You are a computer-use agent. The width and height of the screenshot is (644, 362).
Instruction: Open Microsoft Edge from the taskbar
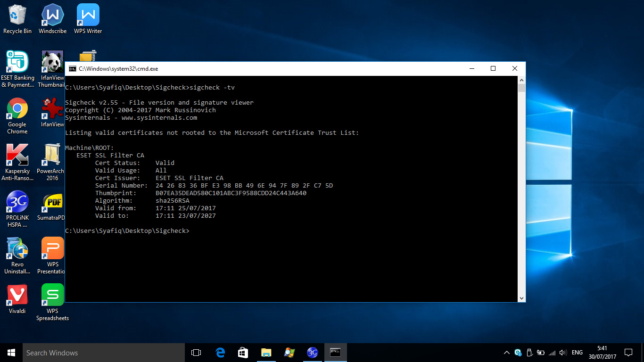coord(220,353)
